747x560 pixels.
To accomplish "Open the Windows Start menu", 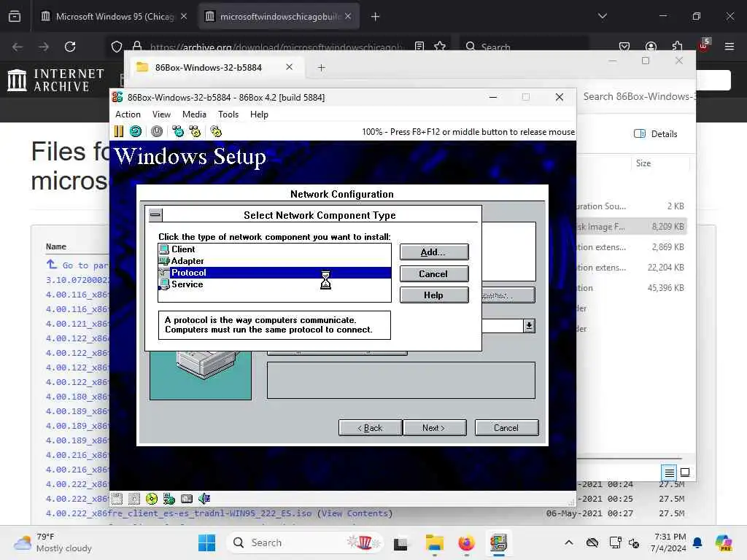I will 206,542.
